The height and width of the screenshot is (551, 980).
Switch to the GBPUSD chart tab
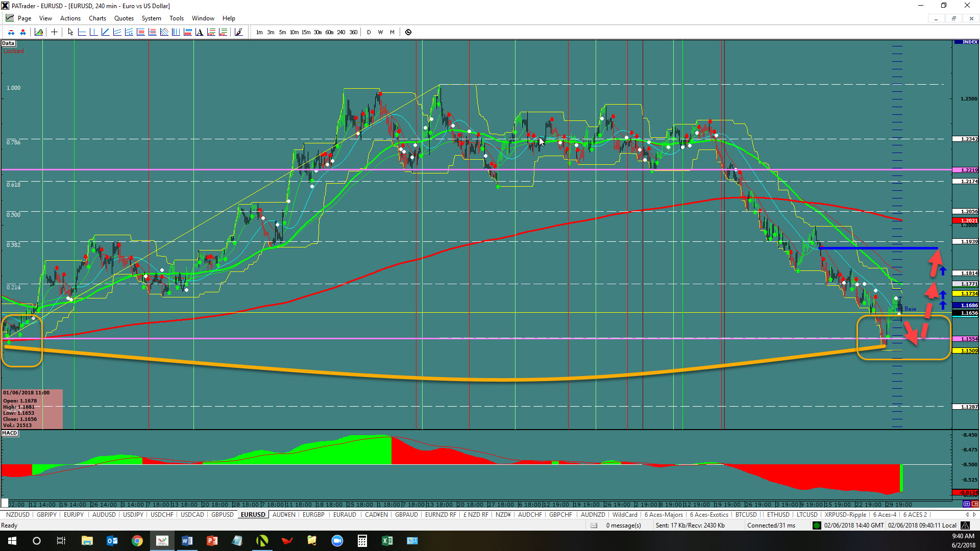point(223,515)
